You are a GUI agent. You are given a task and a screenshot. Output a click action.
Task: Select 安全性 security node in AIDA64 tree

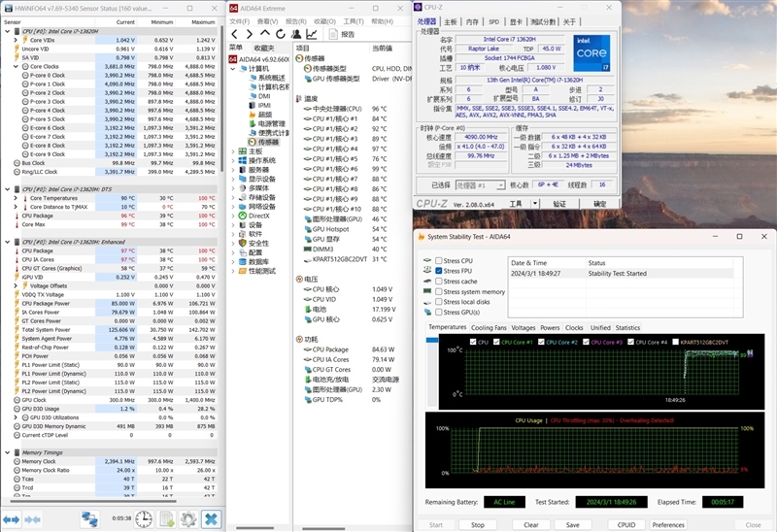pos(253,244)
